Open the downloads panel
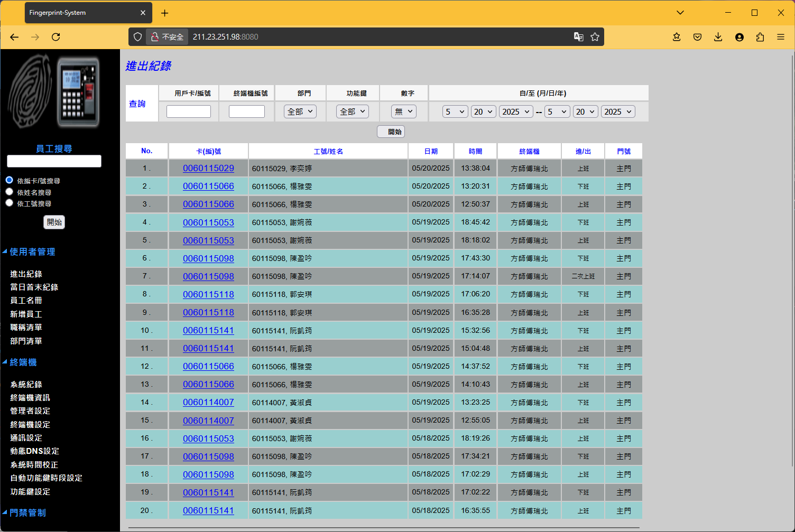The height and width of the screenshot is (532, 795). pos(718,37)
